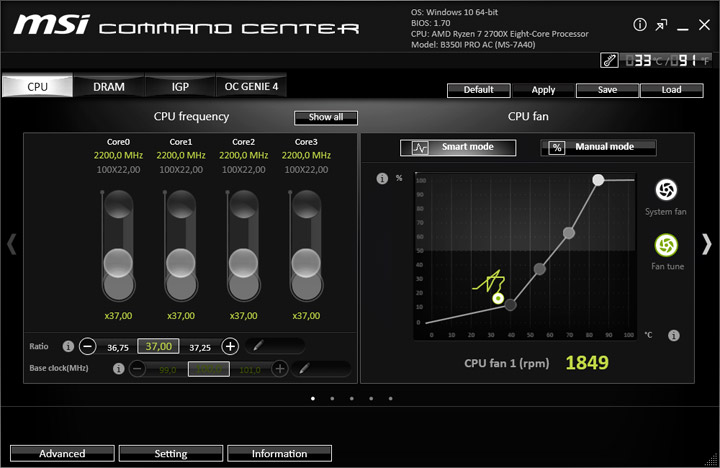Screen dimensions: 720x468
Task: Select the fifth page indicator dot
Action: point(390,399)
